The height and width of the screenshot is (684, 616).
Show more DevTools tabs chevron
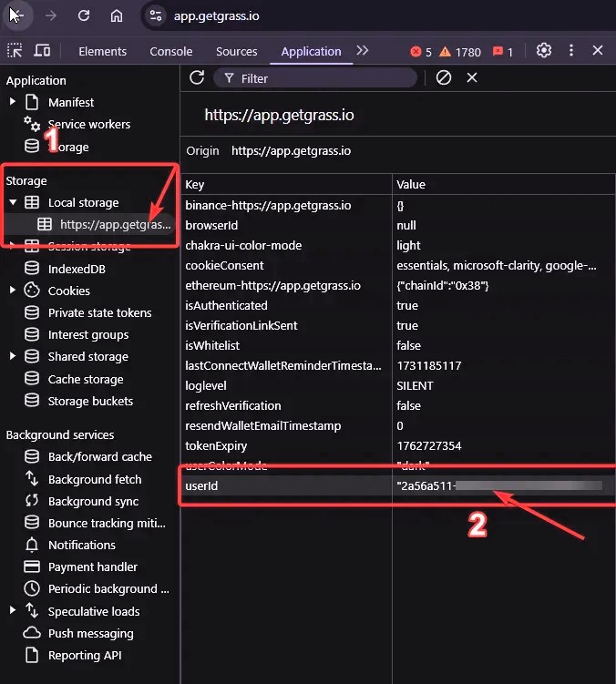tap(362, 51)
